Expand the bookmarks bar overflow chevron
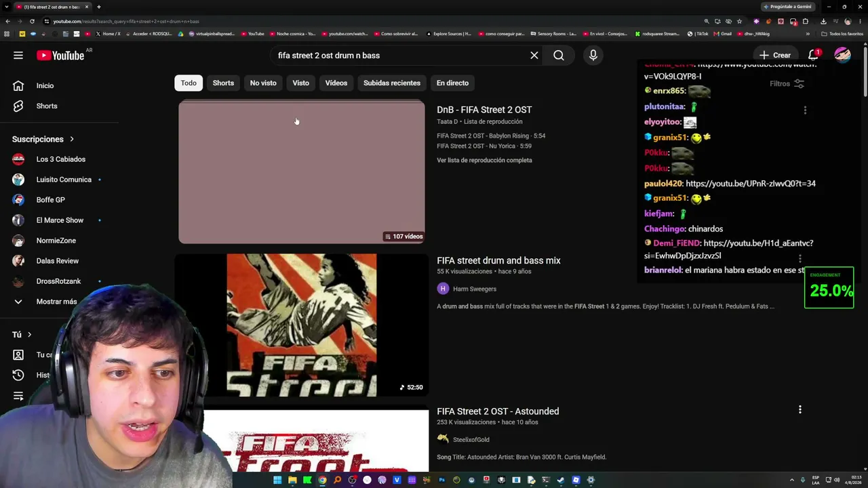The height and width of the screenshot is (488, 868). pos(808,34)
